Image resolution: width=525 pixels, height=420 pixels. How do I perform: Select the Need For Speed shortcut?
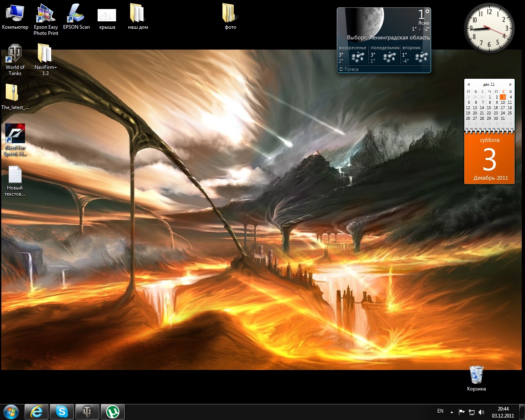(15, 140)
